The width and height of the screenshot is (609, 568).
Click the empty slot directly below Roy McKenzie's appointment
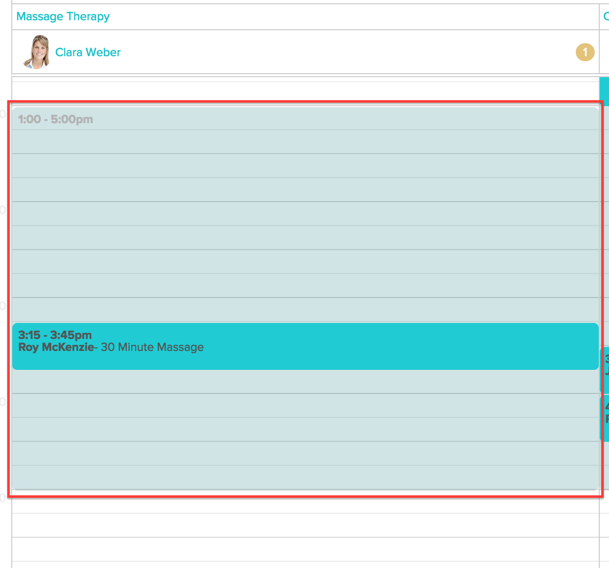point(305,382)
